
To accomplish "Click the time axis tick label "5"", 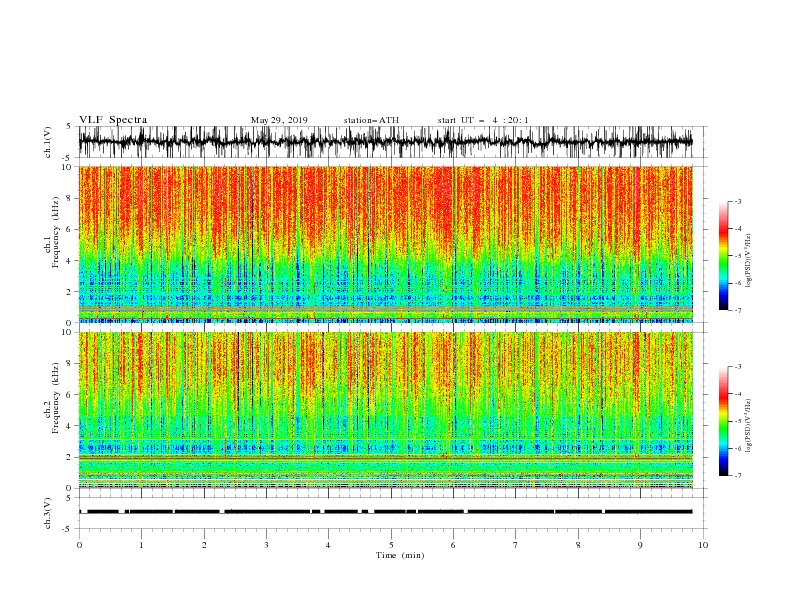I will [391, 545].
